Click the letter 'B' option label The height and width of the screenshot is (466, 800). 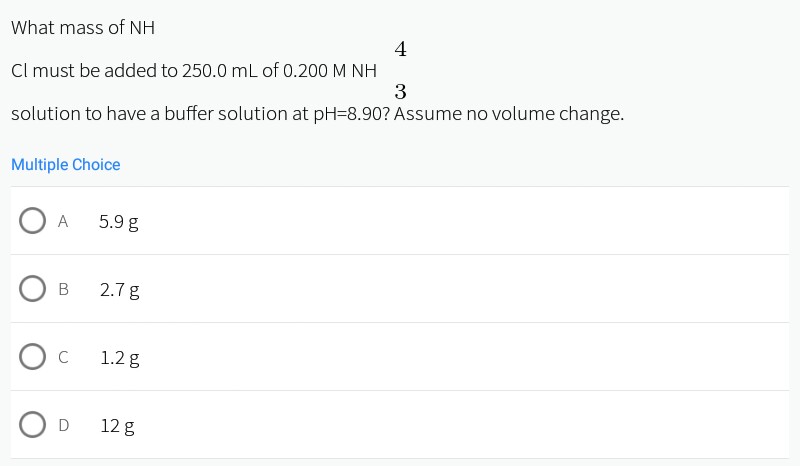point(63,290)
